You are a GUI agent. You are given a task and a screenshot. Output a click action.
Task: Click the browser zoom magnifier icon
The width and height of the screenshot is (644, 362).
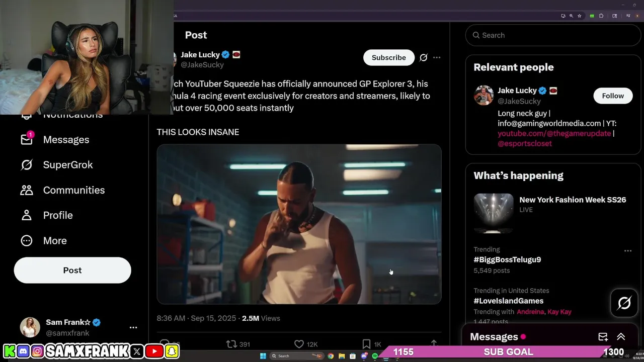(571, 16)
